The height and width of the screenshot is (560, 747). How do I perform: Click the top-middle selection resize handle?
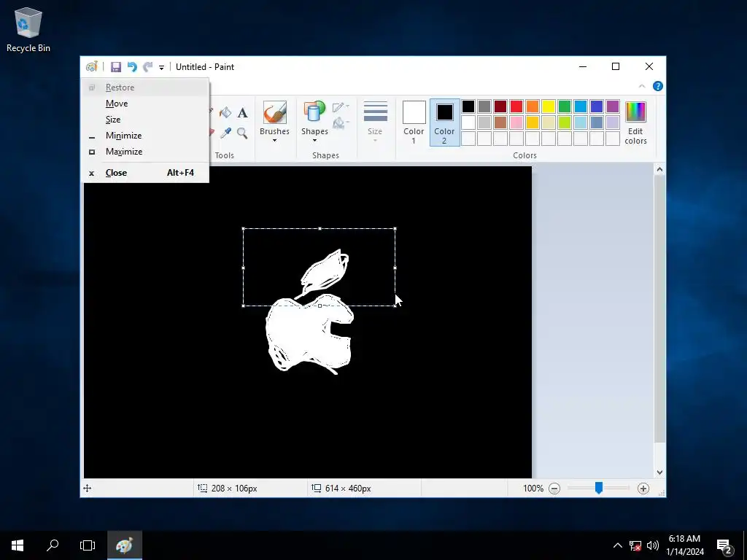[x=320, y=228]
